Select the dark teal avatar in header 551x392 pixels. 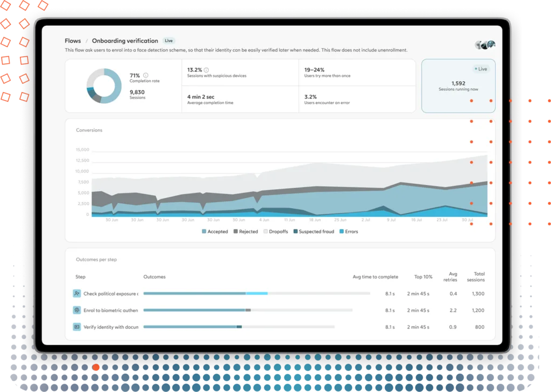point(483,45)
